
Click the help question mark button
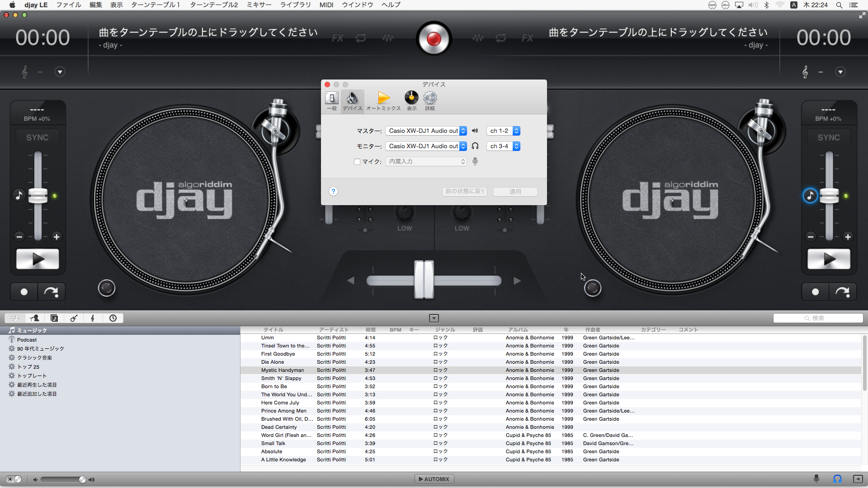click(333, 192)
